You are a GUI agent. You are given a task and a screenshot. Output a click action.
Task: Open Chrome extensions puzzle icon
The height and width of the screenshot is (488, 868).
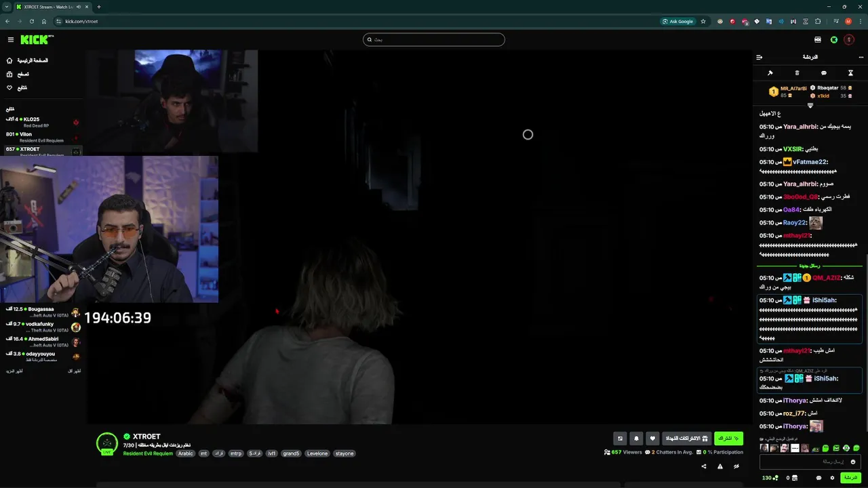(x=818, y=21)
